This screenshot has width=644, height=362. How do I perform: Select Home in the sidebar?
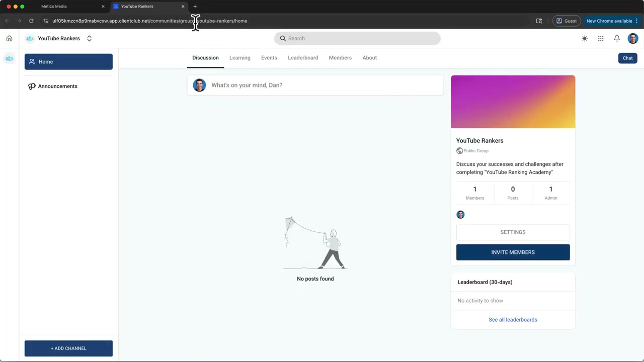tap(68, 62)
